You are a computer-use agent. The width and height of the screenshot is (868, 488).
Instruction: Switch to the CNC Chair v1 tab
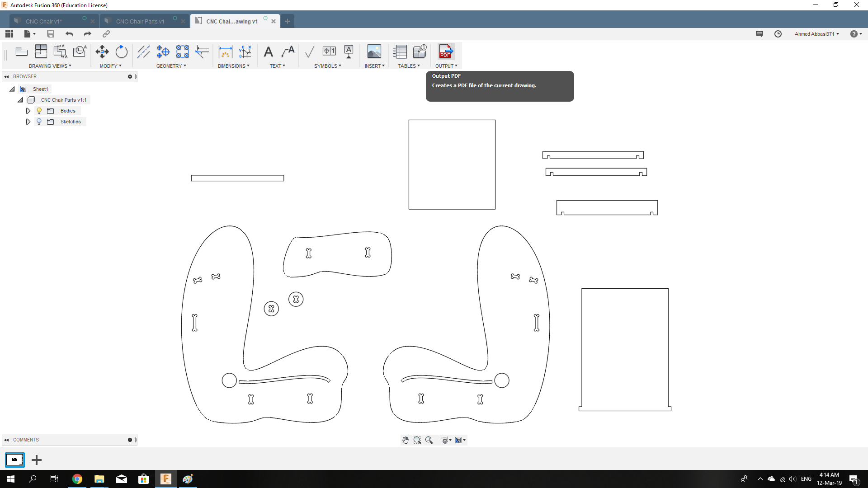click(44, 21)
